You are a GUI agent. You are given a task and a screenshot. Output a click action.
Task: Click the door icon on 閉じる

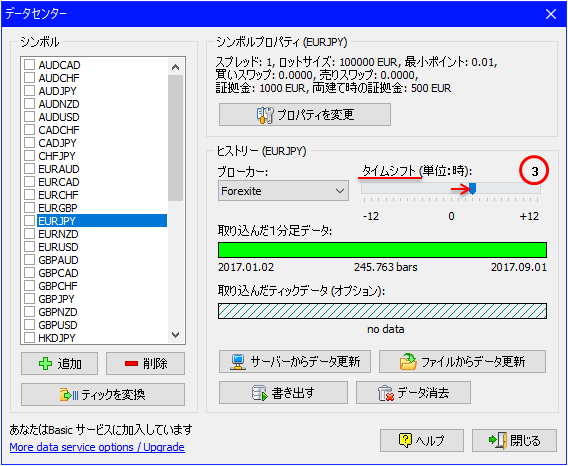(498, 440)
